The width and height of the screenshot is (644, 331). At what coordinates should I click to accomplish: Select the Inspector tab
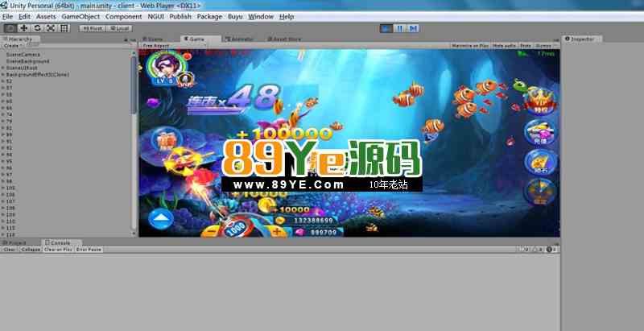[581, 39]
